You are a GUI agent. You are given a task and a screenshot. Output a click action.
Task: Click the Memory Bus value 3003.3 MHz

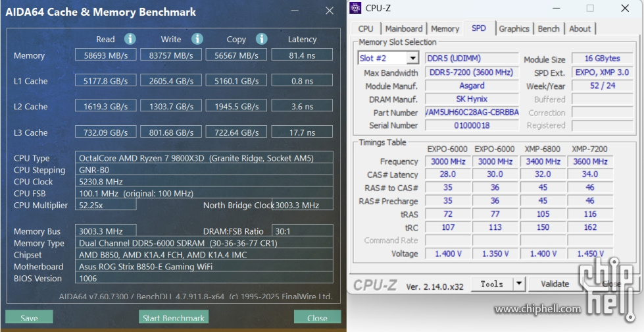tap(105, 231)
